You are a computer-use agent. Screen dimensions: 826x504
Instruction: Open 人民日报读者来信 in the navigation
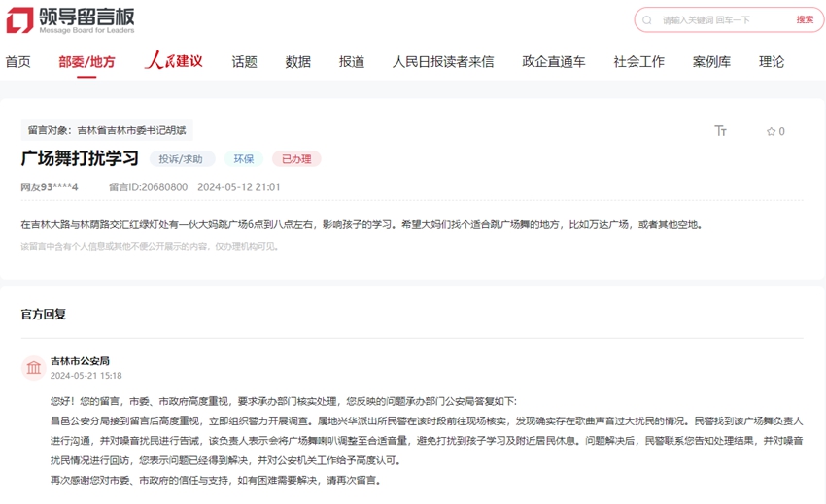click(443, 62)
